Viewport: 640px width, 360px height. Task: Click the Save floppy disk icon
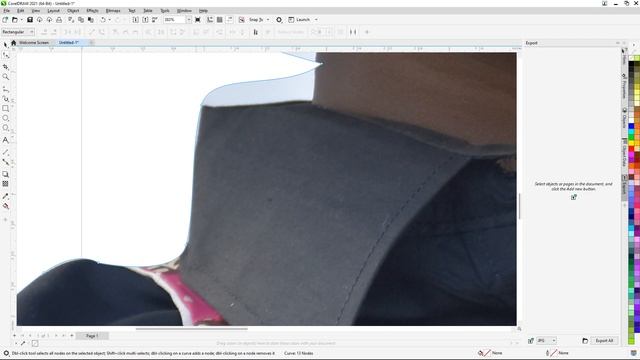[x=30, y=20]
